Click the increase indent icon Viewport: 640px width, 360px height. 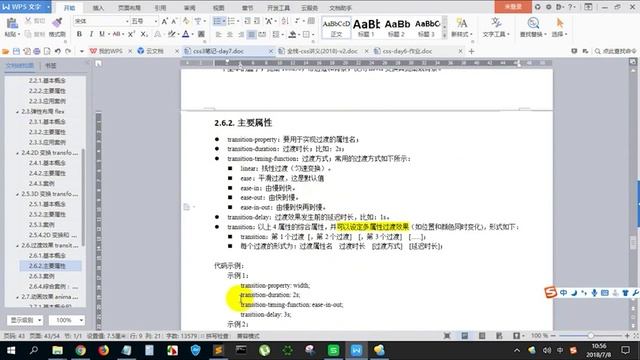[257, 21]
